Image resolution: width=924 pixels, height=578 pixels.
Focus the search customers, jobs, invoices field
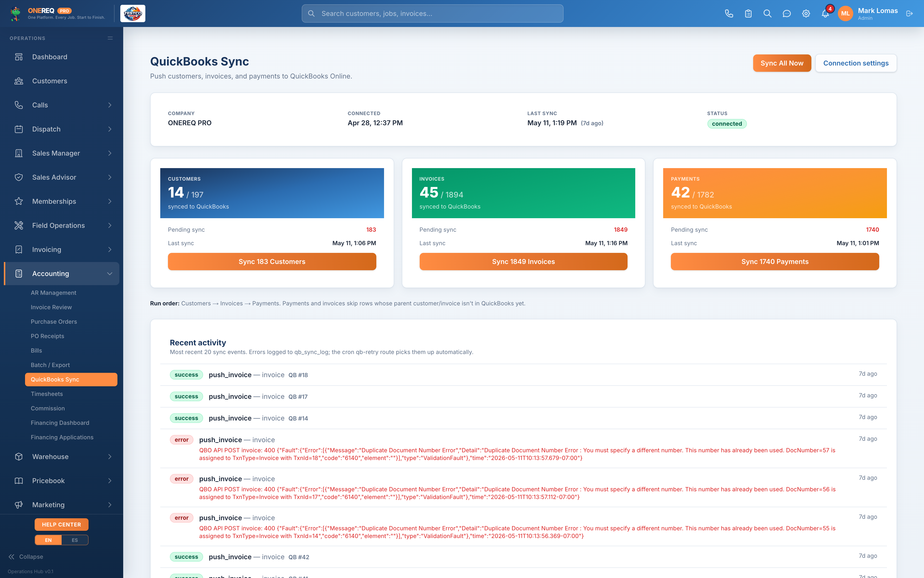(x=432, y=14)
